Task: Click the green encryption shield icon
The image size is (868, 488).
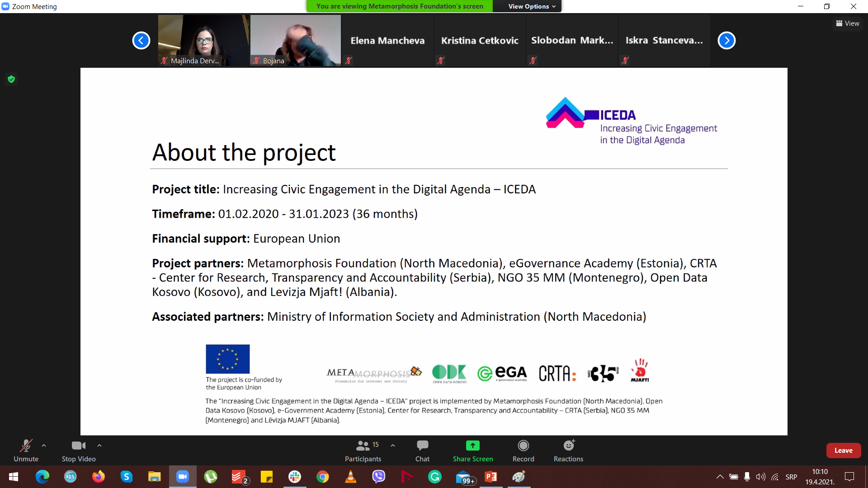Action: pyautogui.click(x=11, y=80)
